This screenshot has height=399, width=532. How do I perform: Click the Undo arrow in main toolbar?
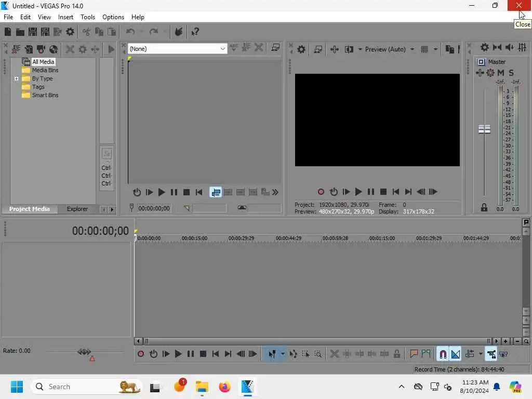[x=130, y=32]
